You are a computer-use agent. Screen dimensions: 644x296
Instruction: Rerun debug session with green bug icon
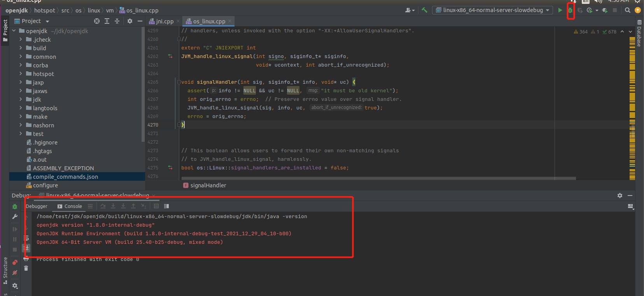coord(15,206)
